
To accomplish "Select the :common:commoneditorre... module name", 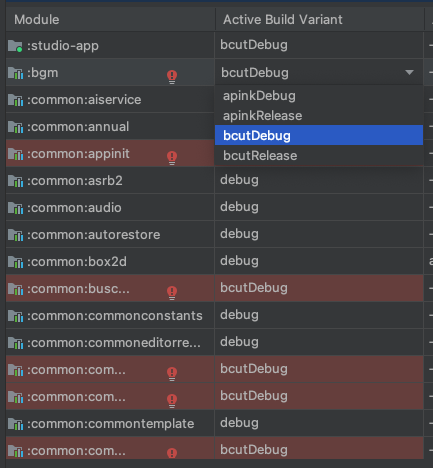I will coord(114,343).
